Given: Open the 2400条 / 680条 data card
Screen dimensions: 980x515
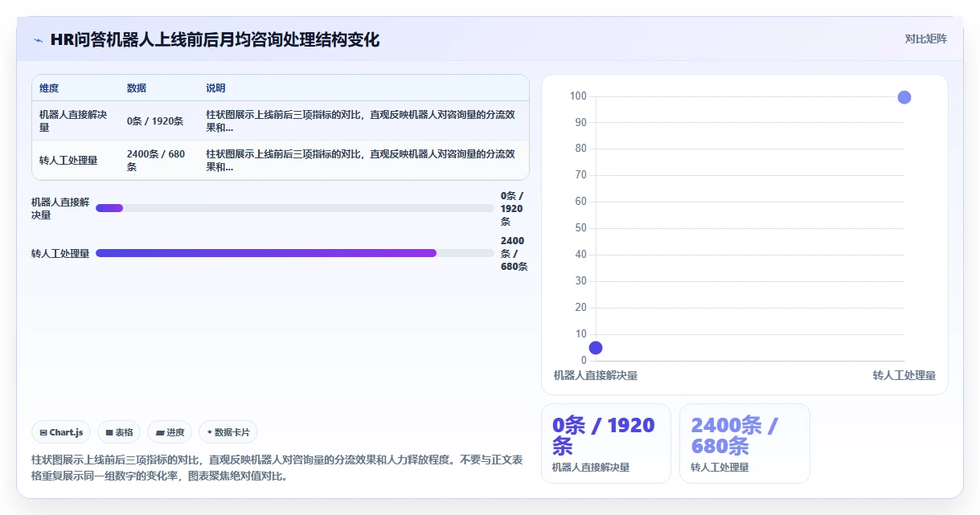Looking at the screenshot, I should coord(744,443).
